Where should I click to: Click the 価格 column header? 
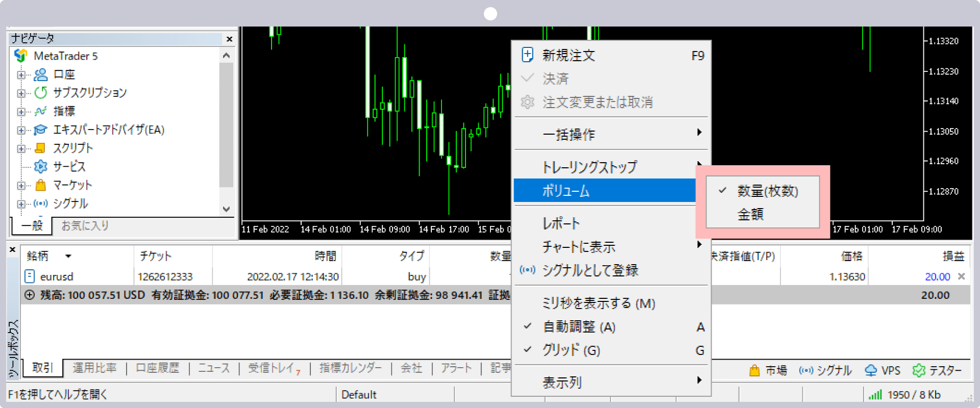(x=824, y=256)
